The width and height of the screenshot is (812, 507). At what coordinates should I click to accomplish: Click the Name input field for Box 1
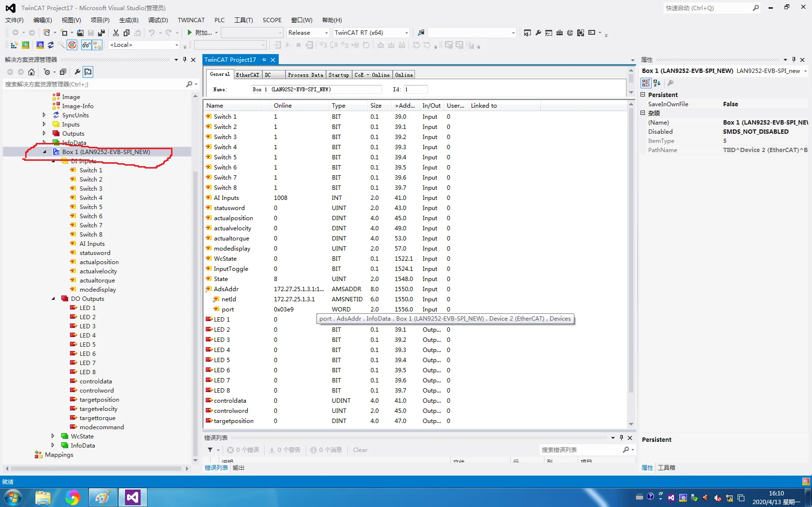point(316,89)
